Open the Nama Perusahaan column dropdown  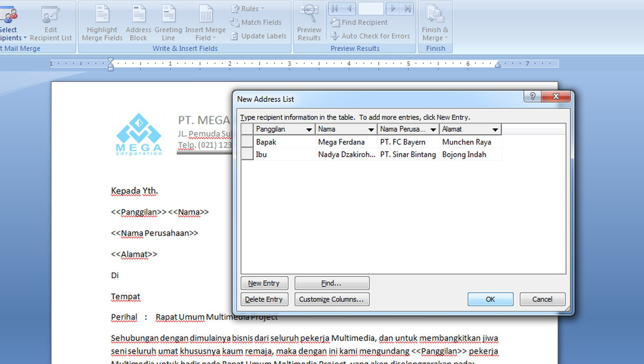(x=433, y=128)
